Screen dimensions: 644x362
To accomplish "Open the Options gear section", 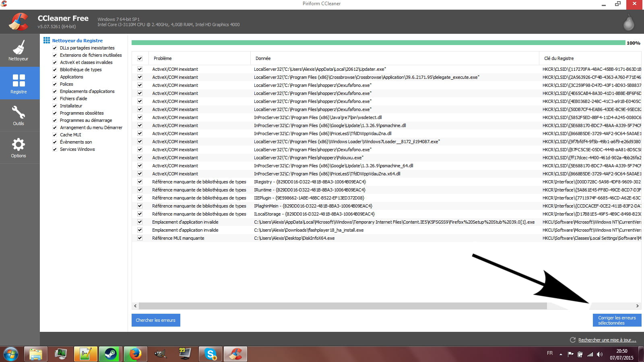I will coord(19,148).
